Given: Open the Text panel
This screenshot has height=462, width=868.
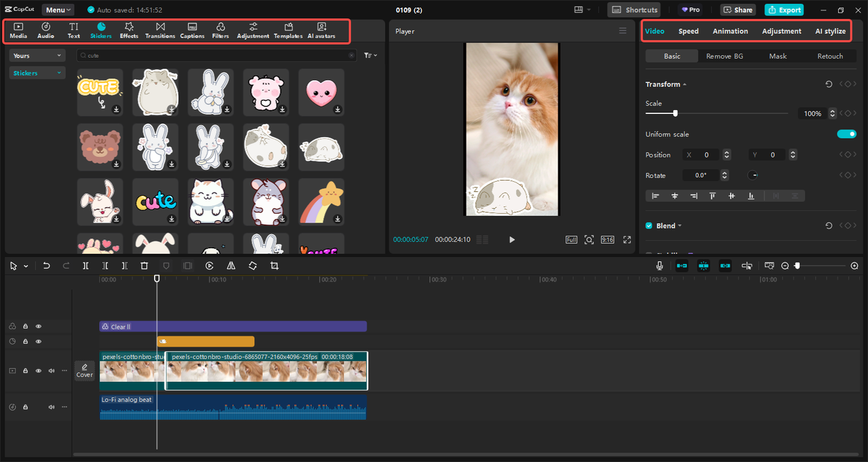Looking at the screenshot, I should 73,31.
